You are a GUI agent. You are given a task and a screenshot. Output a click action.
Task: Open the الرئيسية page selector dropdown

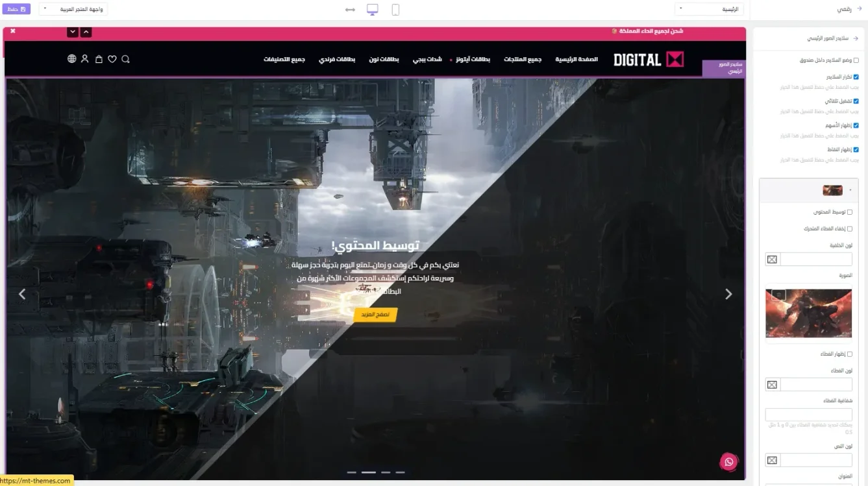point(709,9)
